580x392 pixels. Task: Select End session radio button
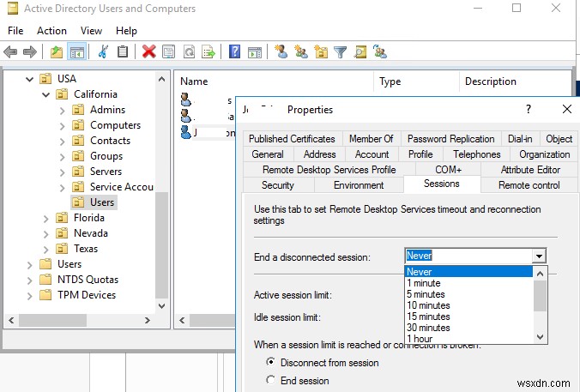271,380
